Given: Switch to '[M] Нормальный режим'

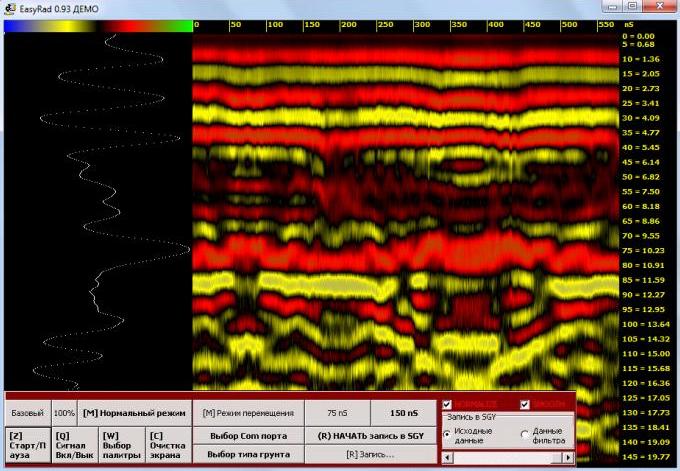Looking at the screenshot, I should point(134,413).
